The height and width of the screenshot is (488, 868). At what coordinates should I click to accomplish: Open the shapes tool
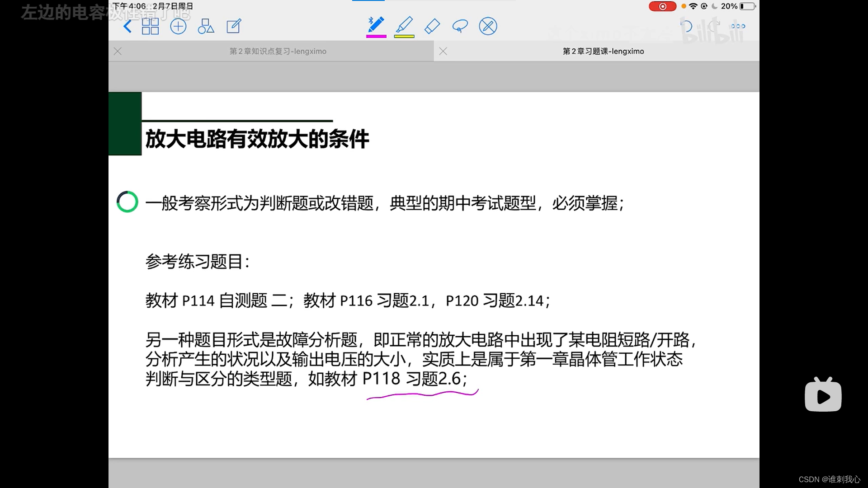(x=206, y=26)
